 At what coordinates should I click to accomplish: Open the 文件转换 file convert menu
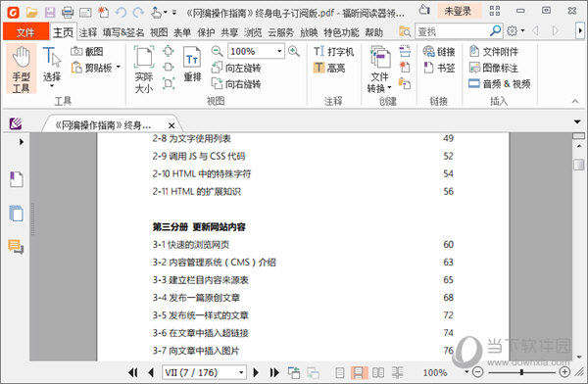tap(379, 70)
